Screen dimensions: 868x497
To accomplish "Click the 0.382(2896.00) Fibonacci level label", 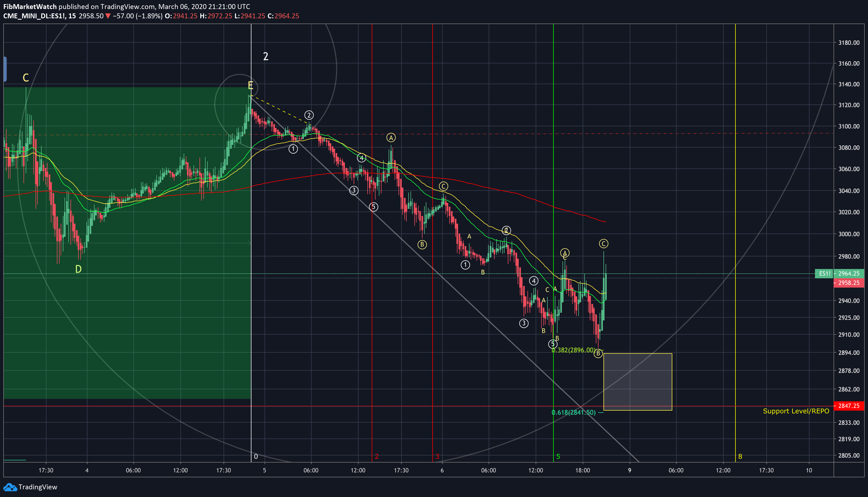I will click(x=574, y=350).
